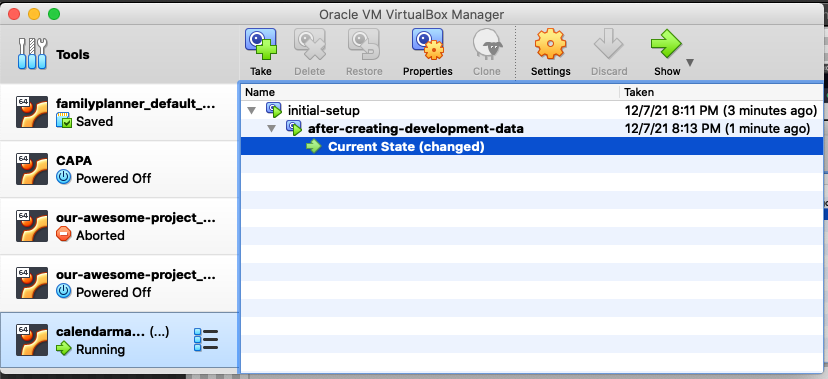Screen dimensions: 828x379
Task: Select the CAPA virtual machine
Action: pos(119,169)
